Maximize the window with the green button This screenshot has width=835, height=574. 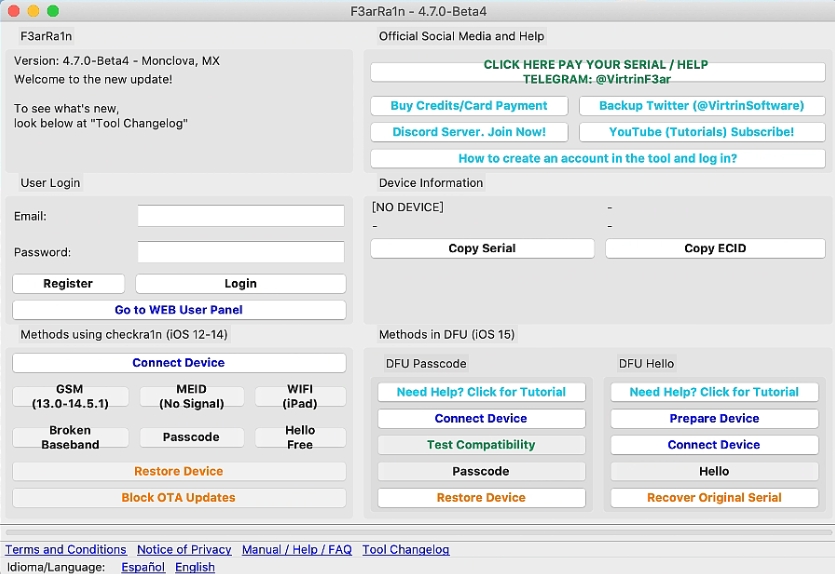click(x=53, y=11)
